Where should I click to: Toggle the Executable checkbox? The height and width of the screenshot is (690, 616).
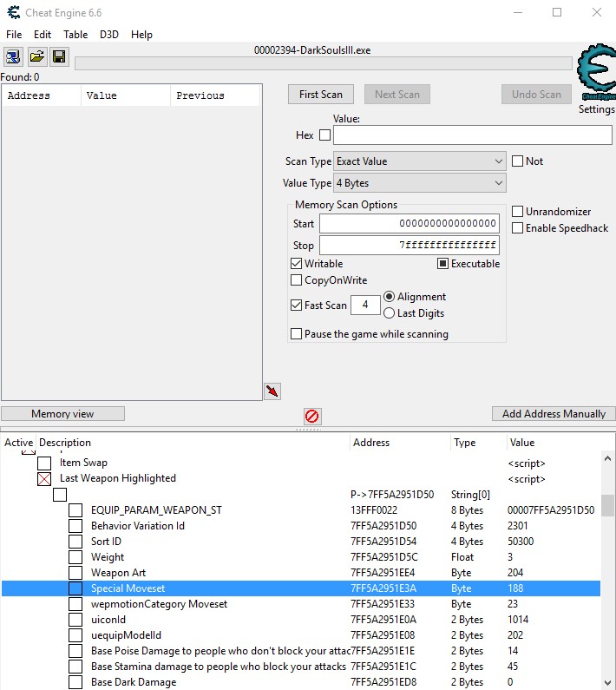[442, 264]
